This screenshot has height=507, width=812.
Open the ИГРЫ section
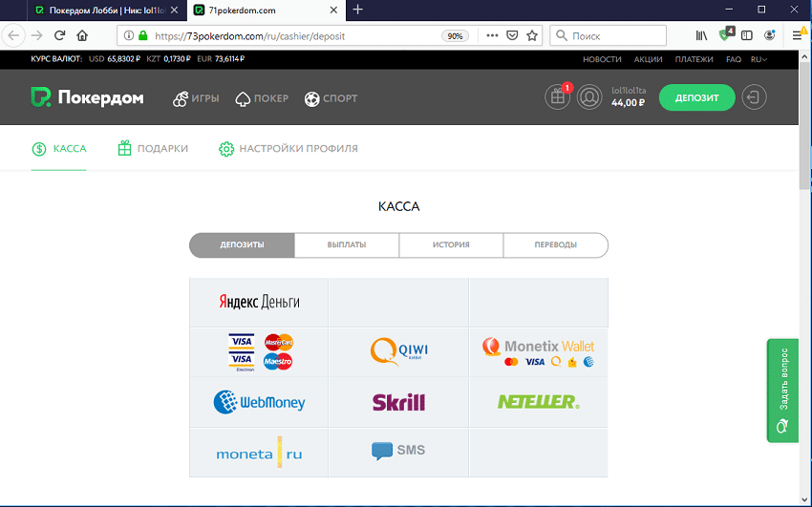[196, 98]
